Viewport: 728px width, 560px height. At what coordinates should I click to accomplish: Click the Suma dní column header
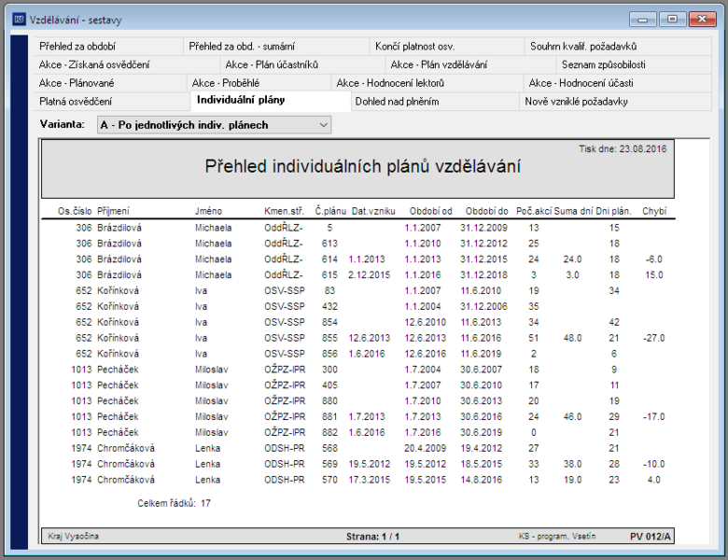click(573, 211)
